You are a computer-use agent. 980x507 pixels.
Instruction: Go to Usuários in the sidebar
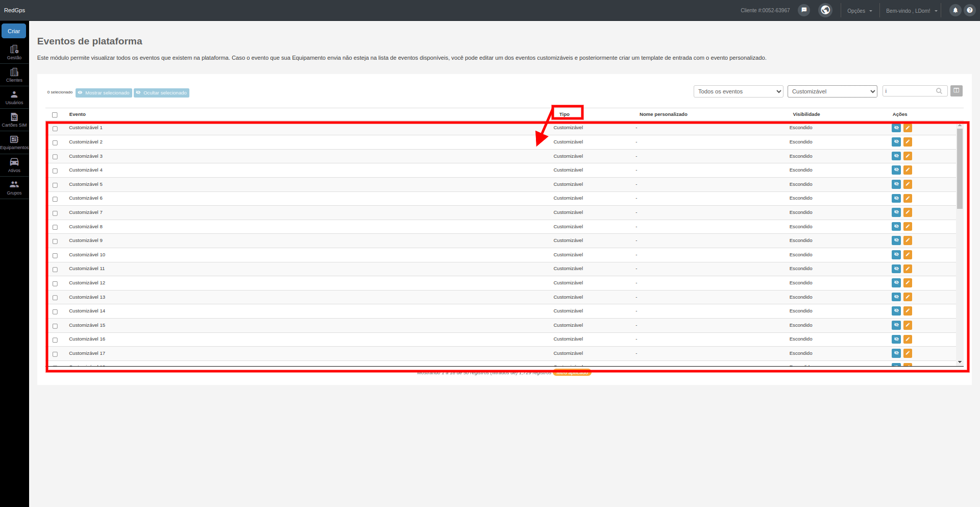point(14,98)
